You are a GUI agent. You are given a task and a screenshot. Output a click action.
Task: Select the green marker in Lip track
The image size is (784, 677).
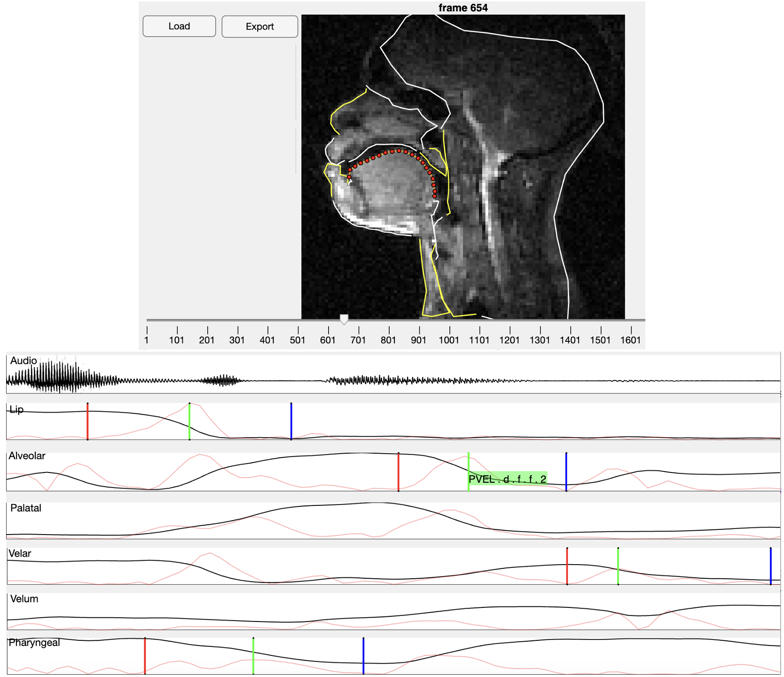pos(189,421)
